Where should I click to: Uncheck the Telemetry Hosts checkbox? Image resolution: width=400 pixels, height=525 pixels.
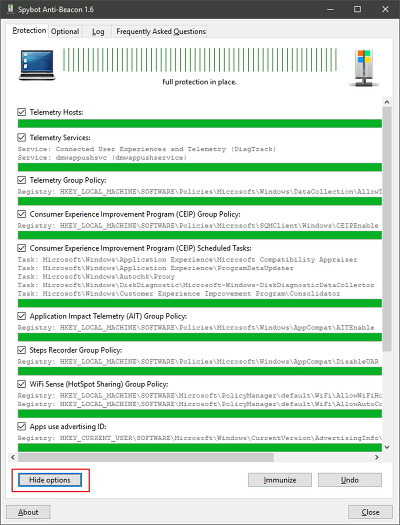(21, 112)
